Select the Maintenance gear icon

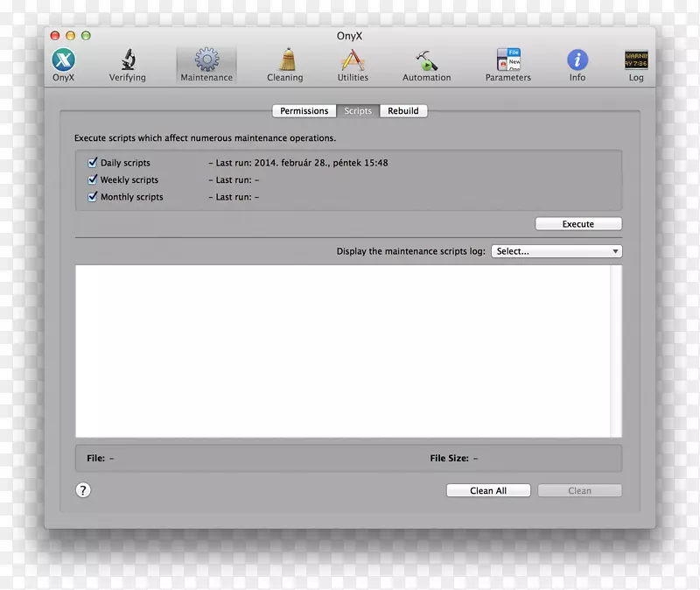(x=206, y=65)
